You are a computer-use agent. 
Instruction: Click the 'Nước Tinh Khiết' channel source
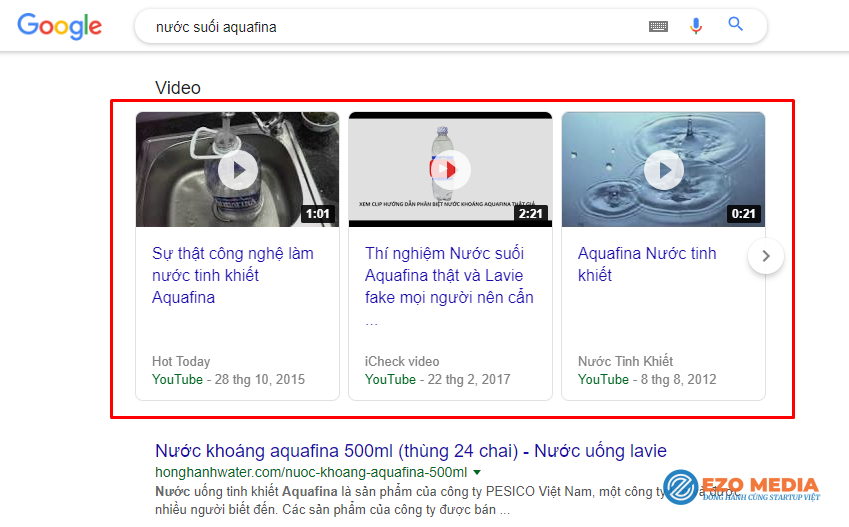625,361
